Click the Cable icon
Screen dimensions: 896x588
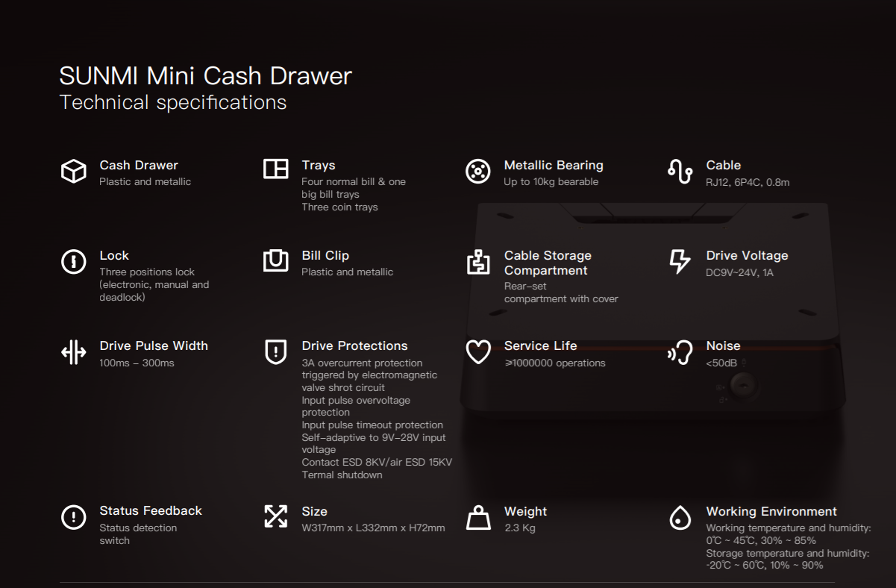(680, 171)
